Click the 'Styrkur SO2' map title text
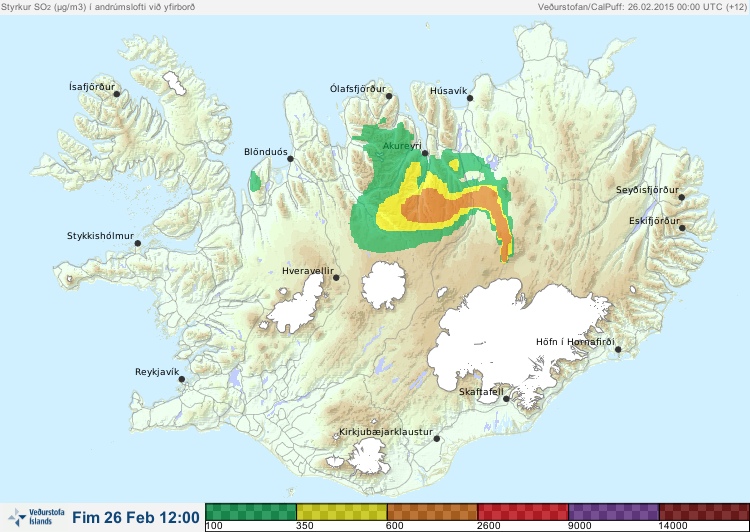This screenshot has width=750, height=532. [98, 7]
